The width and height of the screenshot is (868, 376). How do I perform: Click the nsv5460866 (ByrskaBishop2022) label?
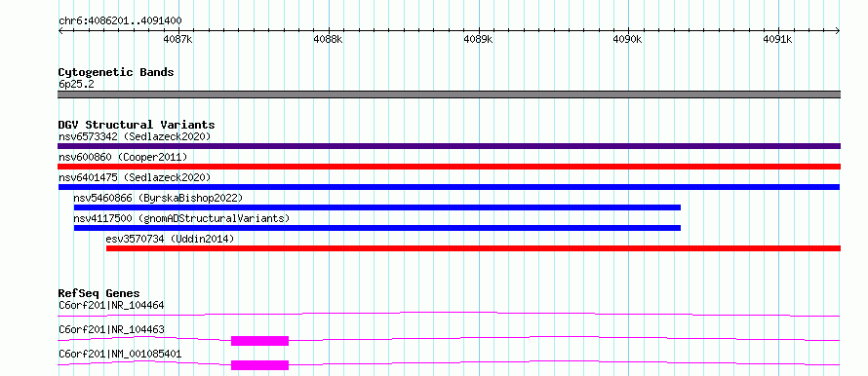158,198
